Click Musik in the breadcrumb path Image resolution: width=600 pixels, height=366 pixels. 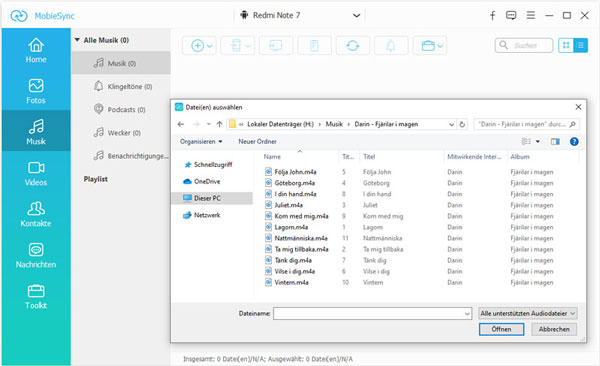334,124
